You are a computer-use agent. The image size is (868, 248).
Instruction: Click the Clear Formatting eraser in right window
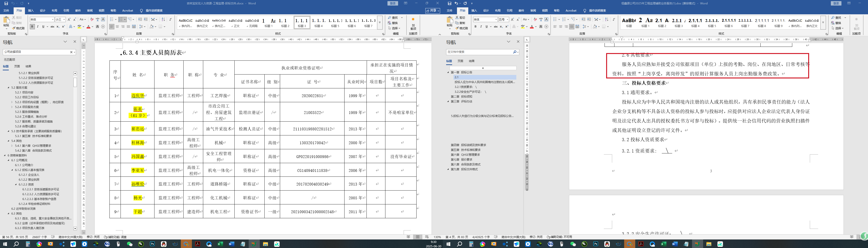click(x=535, y=20)
